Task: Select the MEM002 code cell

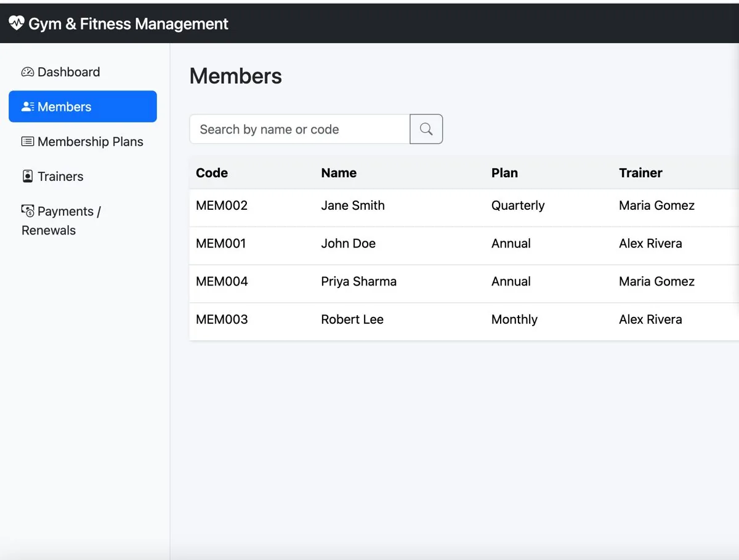Action: [x=222, y=206]
